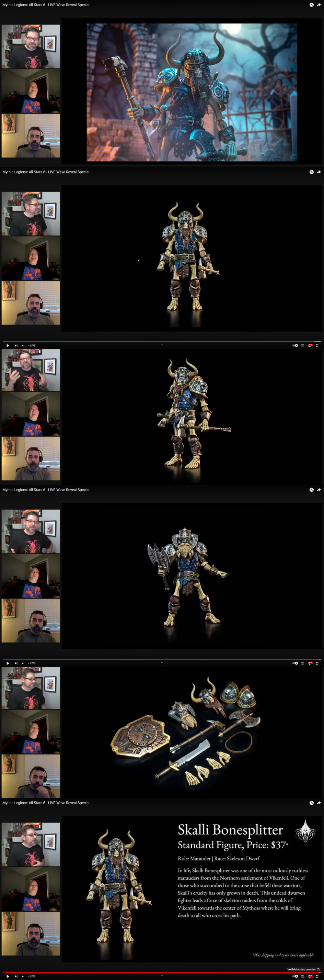Jump to LIVE in the bottommost control bar

tap(32, 976)
